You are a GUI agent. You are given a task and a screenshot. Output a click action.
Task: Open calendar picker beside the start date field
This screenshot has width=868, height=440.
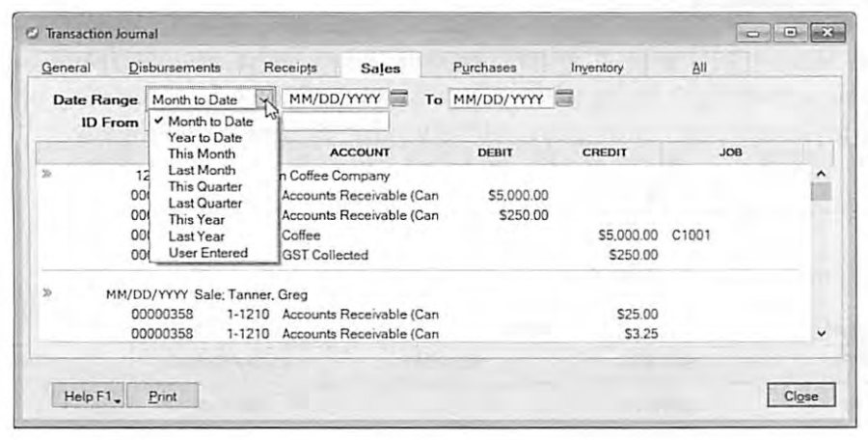pyautogui.click(x=398, y=99)
